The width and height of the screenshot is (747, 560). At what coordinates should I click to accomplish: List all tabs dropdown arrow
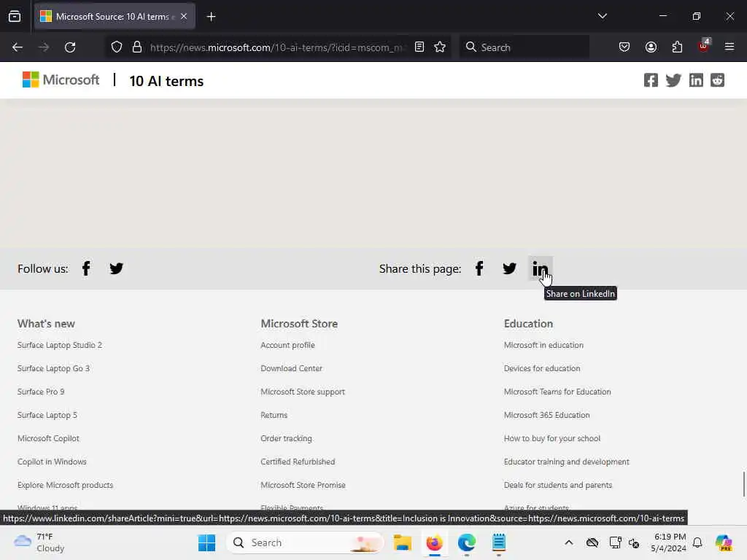[602, 16]
